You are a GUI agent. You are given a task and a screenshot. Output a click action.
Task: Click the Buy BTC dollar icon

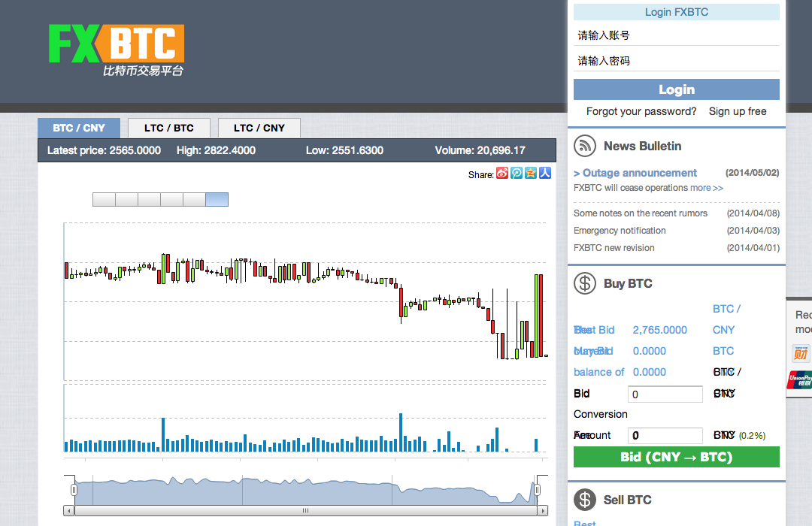[x=585, y=283]
